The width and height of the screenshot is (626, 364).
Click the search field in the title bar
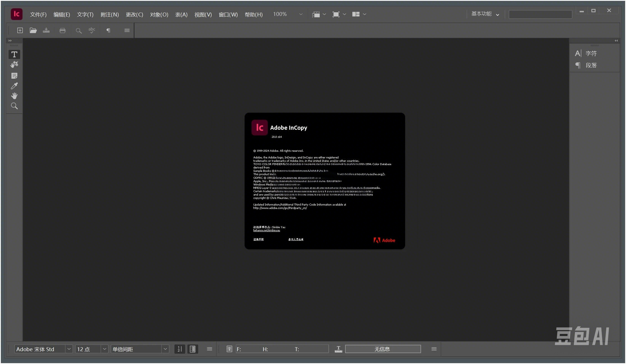540,14
